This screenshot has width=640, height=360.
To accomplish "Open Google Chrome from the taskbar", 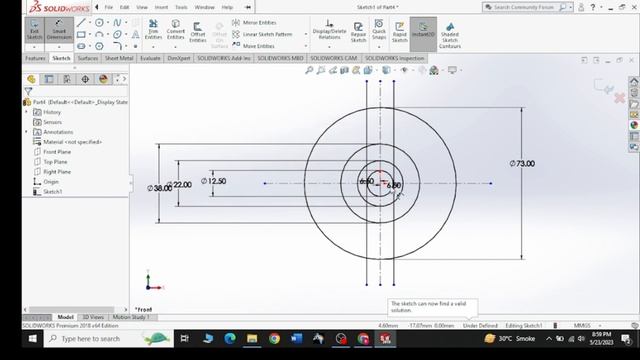I will pyautogui.click(x=274, y=339).
